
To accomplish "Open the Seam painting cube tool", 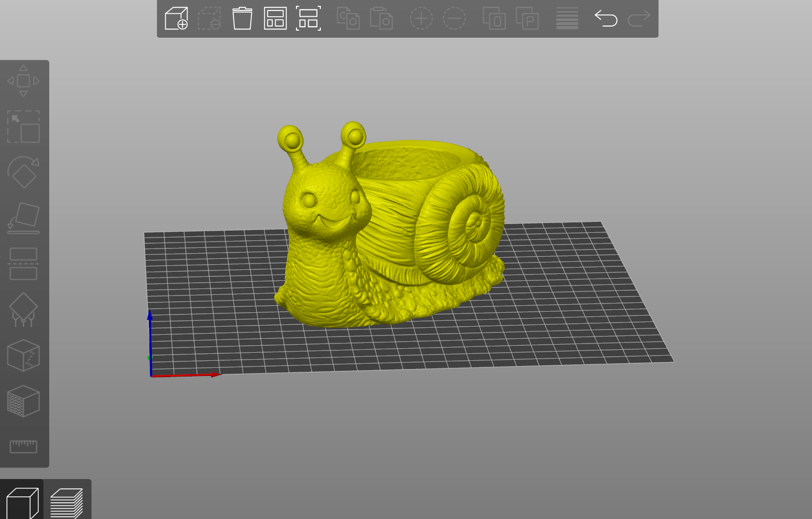I will [x=23, y=355].
